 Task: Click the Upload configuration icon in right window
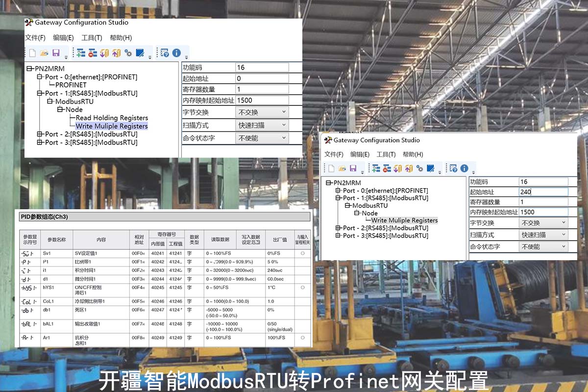409,169
